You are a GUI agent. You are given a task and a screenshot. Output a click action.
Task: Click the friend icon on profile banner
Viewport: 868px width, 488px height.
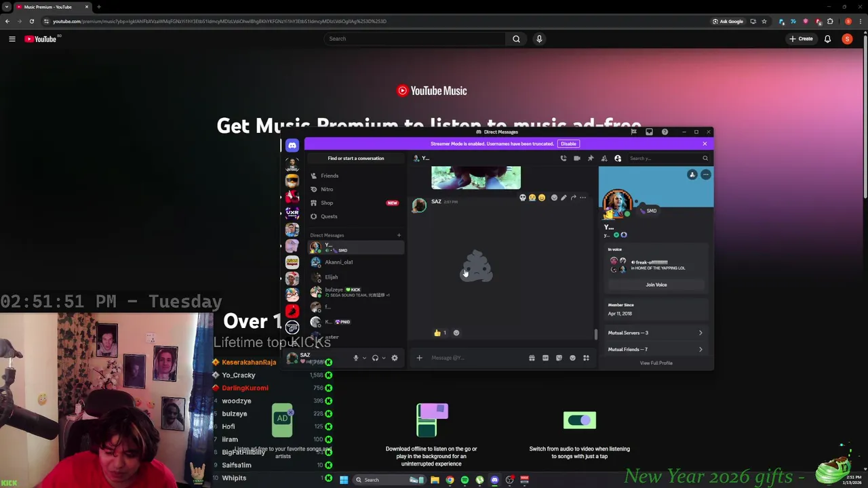coord(692,175)
